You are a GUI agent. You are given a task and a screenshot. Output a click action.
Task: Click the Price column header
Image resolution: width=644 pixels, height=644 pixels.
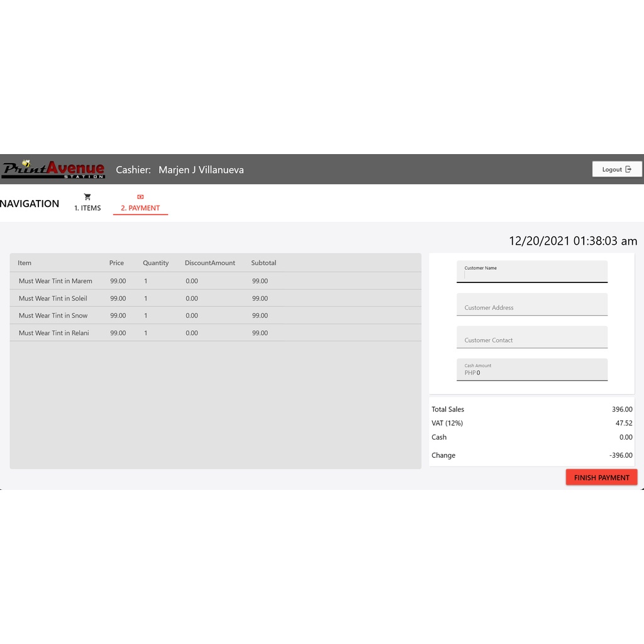(116, 263)
